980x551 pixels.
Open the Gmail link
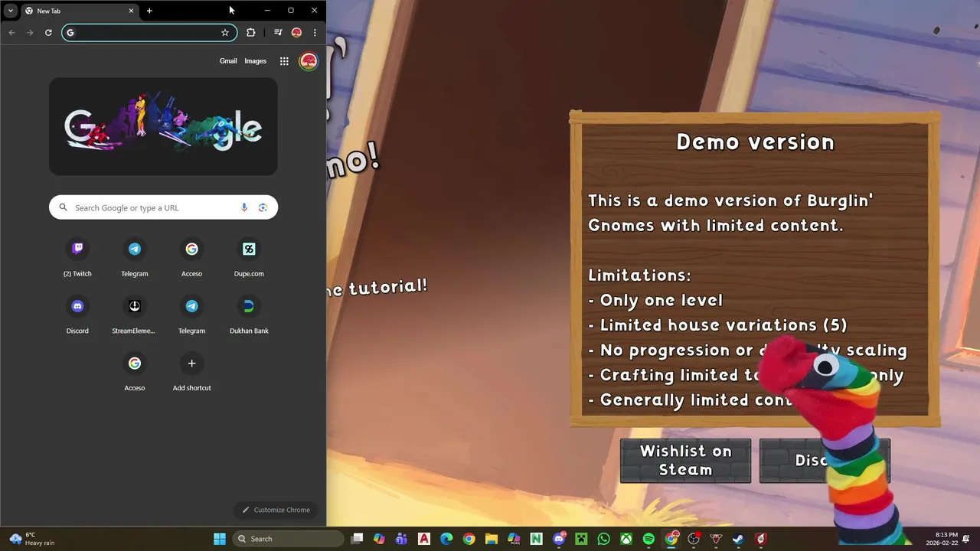click(x=228, y=61)
